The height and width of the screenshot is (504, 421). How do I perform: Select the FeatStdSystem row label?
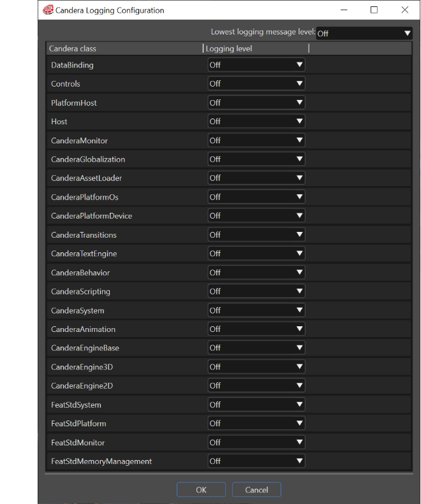(76, 405)
